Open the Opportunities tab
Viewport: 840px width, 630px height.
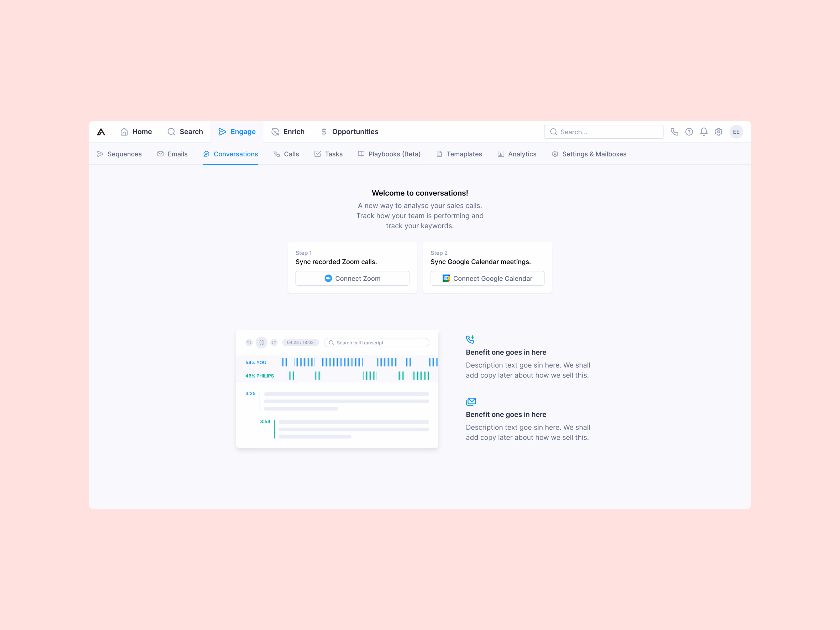click(349, 132)
